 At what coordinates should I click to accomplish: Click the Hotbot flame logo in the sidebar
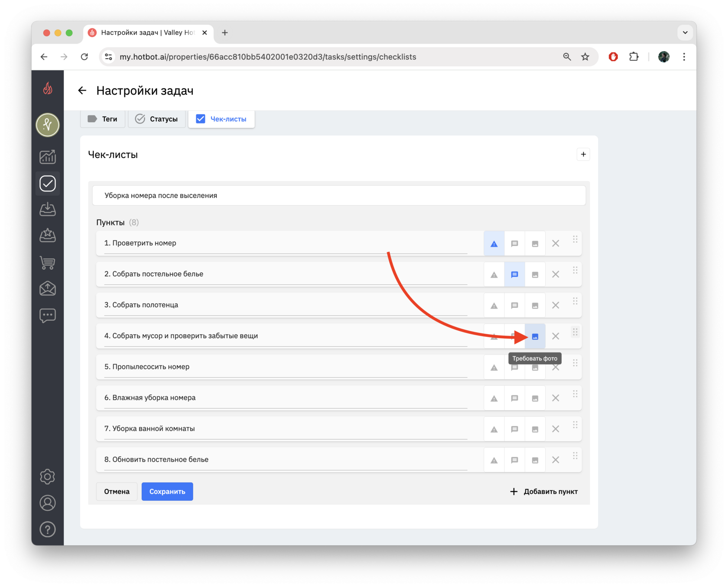(48, 88)
